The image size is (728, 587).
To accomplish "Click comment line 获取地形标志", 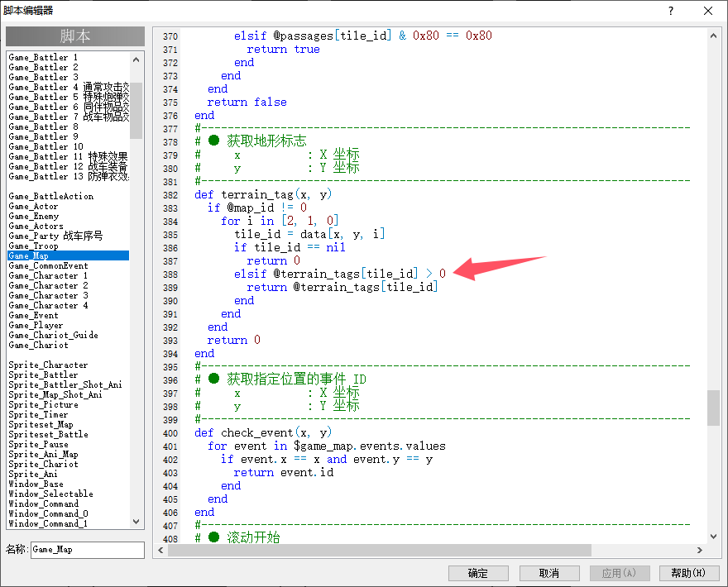I will (x=251, y=141).
